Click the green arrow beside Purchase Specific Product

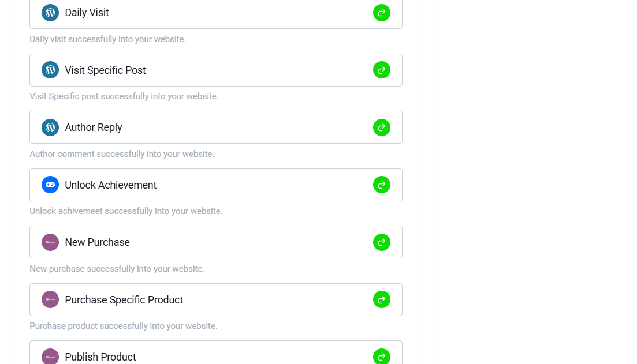(382, 299)
